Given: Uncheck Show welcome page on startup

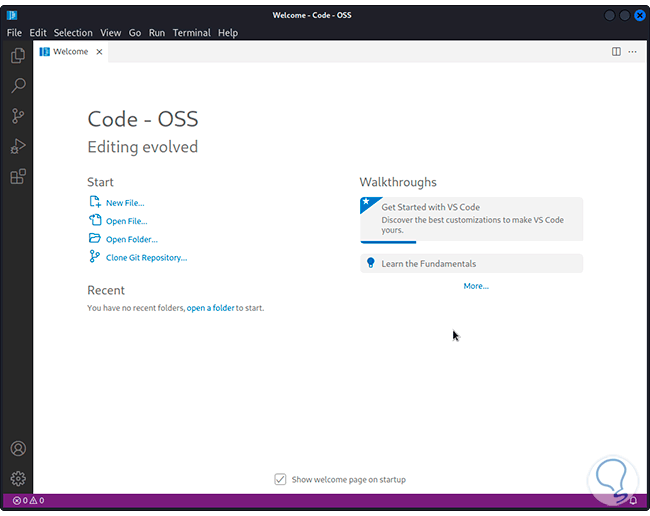Looking at the screenshot, I should pyautogui.click(x=281, y=479).
